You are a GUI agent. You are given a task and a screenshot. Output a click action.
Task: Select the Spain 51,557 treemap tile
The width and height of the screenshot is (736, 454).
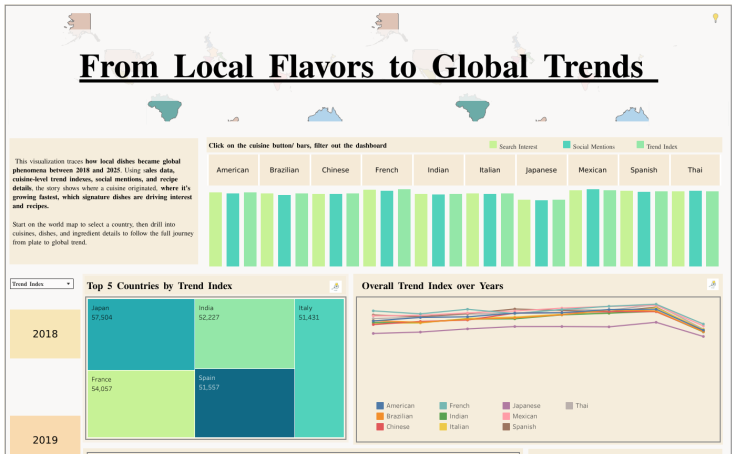[245, 403]
